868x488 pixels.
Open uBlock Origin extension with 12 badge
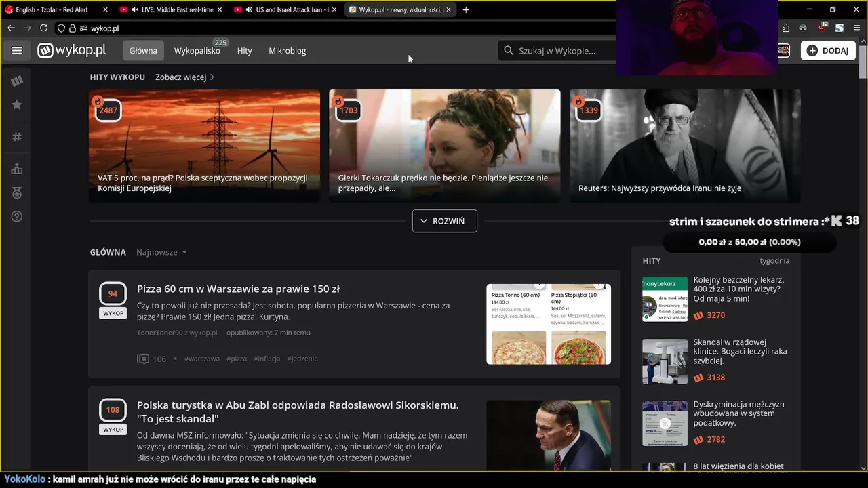822,28
